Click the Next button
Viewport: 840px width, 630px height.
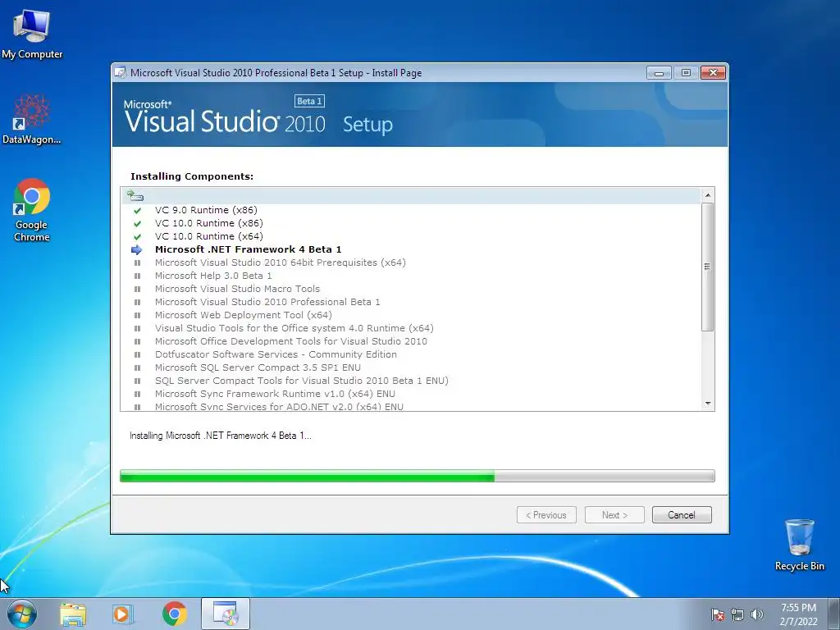pyautogui.click(x=614, y=515)
